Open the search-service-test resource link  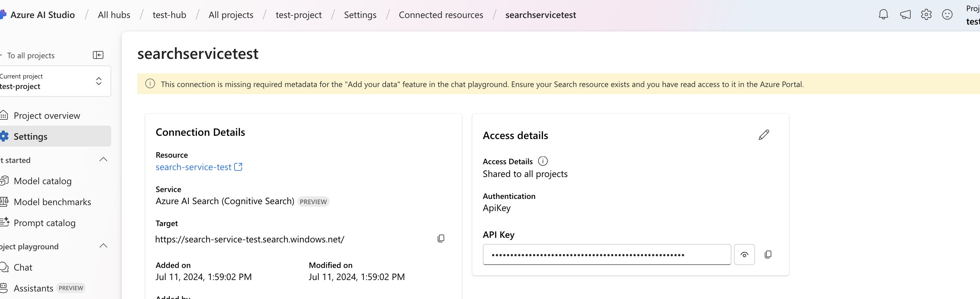tap(193, 167)
